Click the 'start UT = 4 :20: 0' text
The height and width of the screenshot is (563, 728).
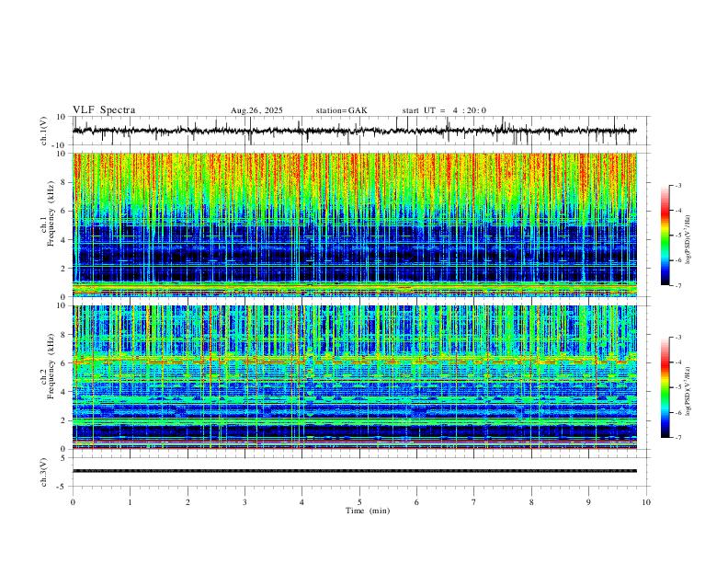click(444, 110)
